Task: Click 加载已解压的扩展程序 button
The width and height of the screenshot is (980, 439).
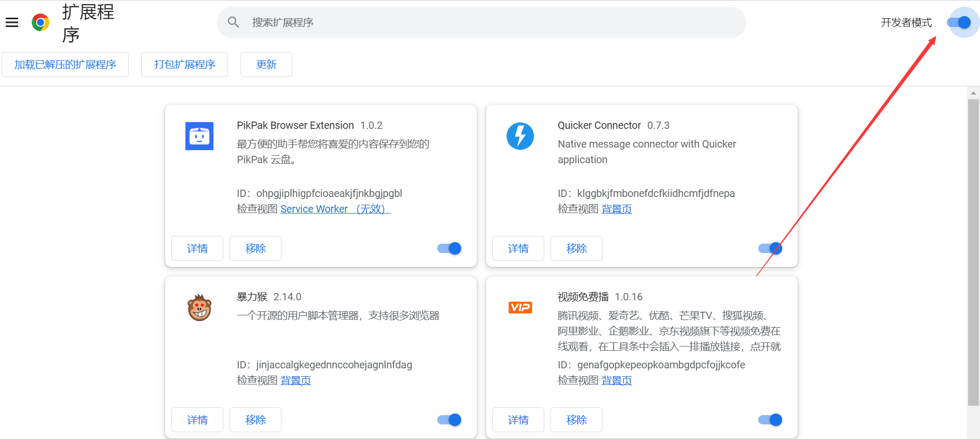Action: click(65, 64)
